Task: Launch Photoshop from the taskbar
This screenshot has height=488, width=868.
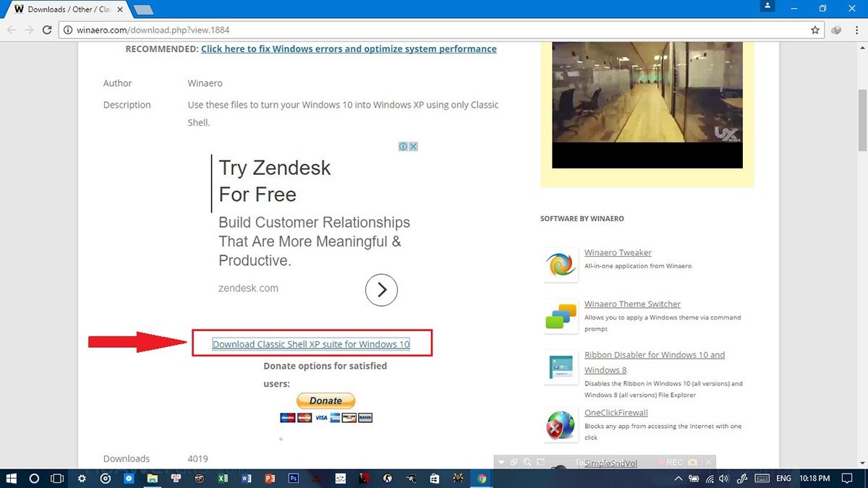Action: (x=294, y=478)
